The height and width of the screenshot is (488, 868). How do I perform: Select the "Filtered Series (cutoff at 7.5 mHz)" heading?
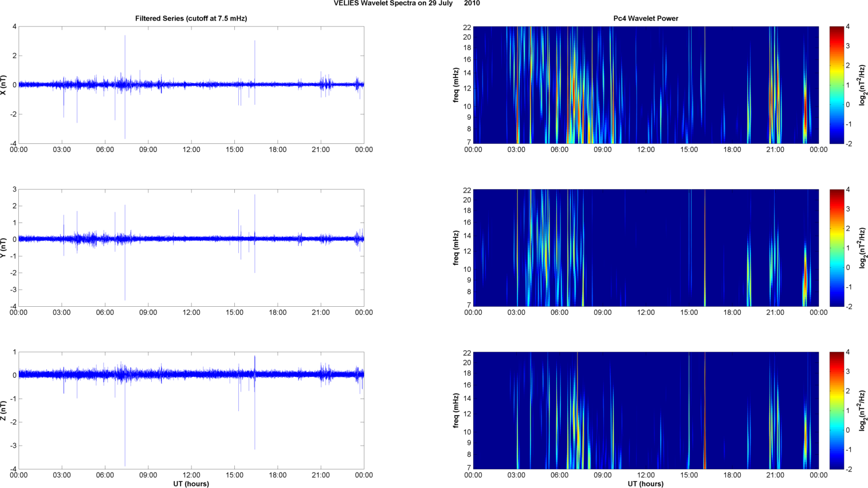191,18
